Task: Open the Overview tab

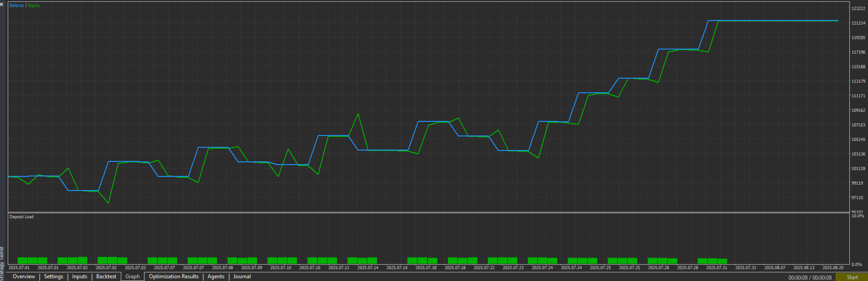Action: 24,276
